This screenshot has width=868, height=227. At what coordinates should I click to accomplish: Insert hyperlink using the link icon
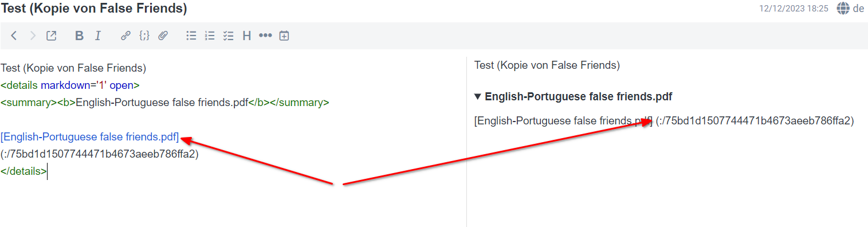point(125,36)
